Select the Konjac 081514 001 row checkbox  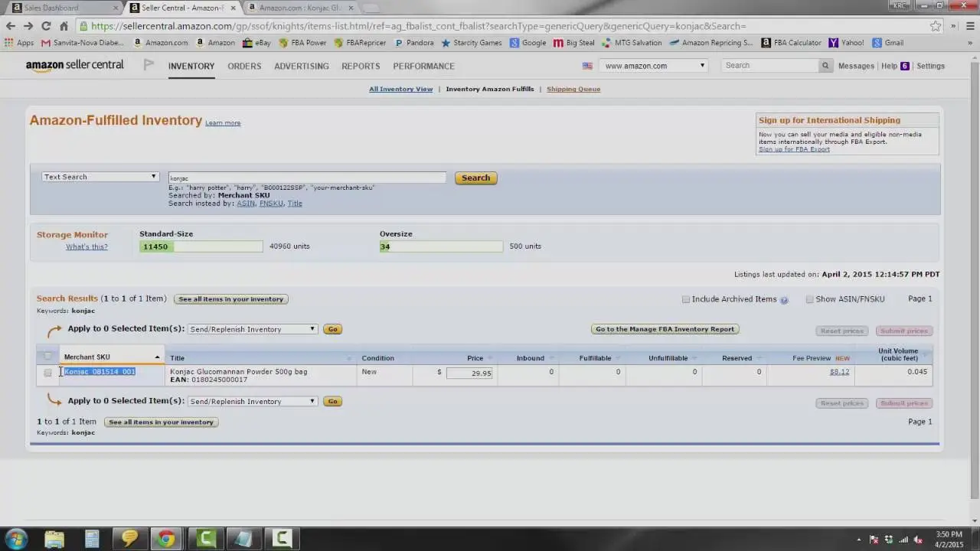click(x=47, y=373)
